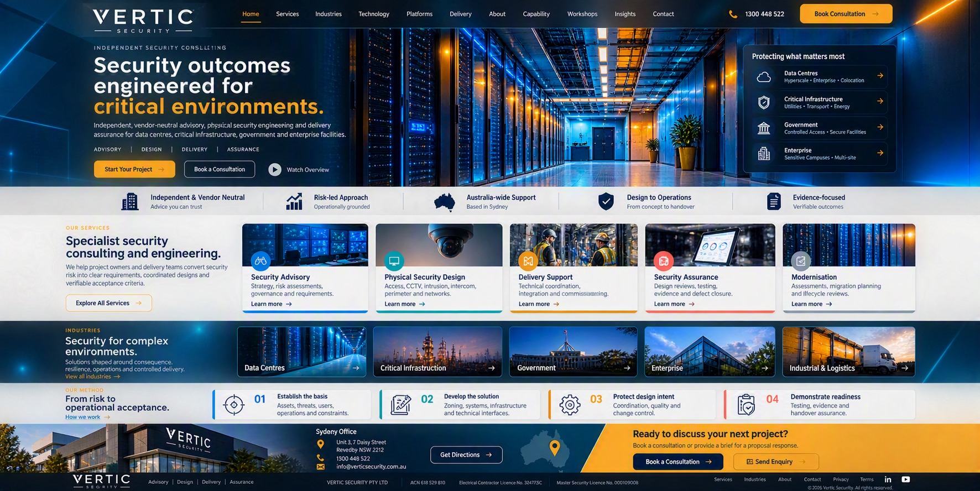Screen dimensions: 980x491
Task: Click the red icon on Security Assurance card
Action: 664,260
